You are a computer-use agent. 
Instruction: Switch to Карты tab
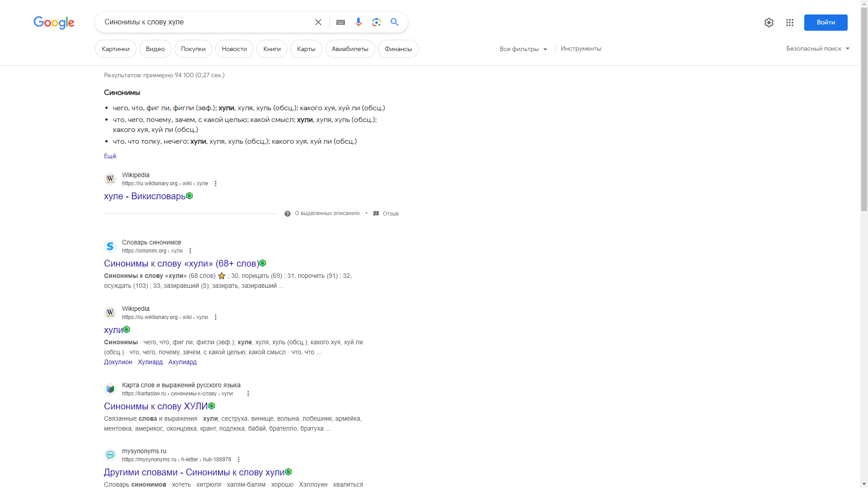coord(306,49)
